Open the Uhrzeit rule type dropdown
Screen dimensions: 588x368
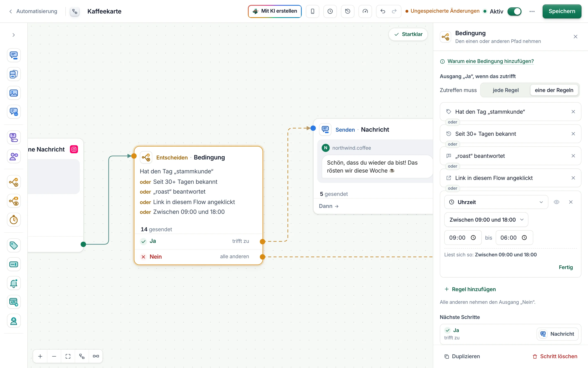point(496,202)
